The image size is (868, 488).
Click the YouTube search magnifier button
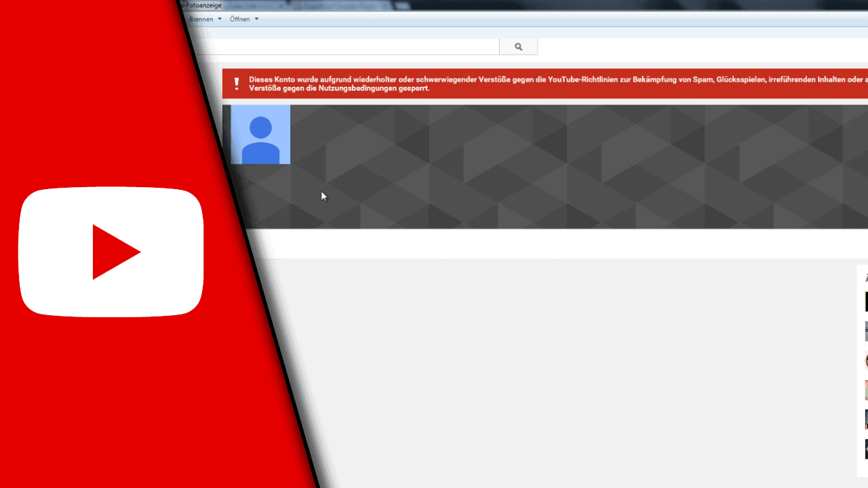[x=519, y=47]
